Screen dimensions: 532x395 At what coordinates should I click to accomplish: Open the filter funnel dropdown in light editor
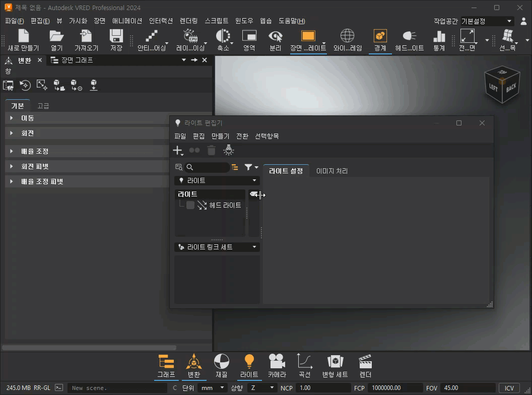coord(251,167)
